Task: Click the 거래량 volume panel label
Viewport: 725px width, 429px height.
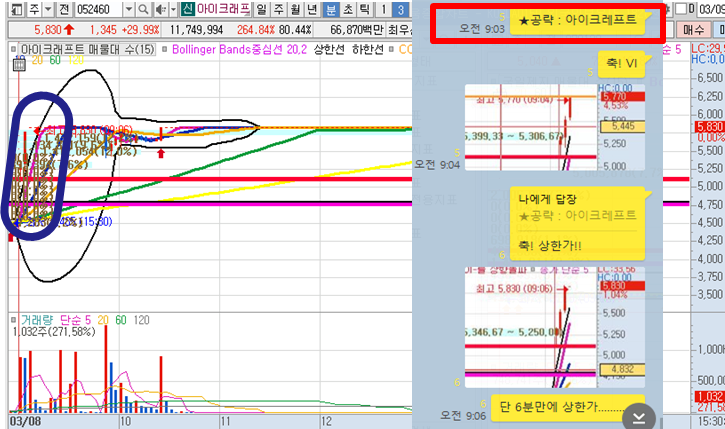Action: [37, 319]
